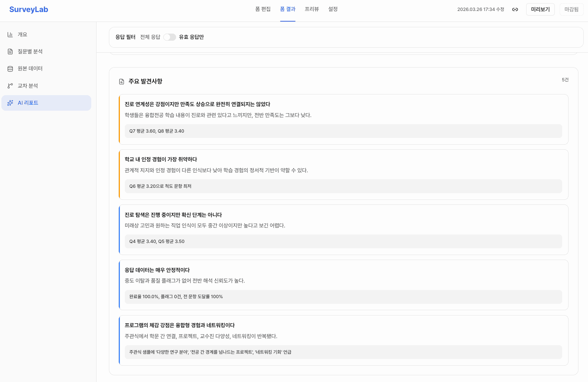Screen dimensions: 588x382
Task: Click the Q6 평균 3.20 metric badge
Action: pos(343,186)
